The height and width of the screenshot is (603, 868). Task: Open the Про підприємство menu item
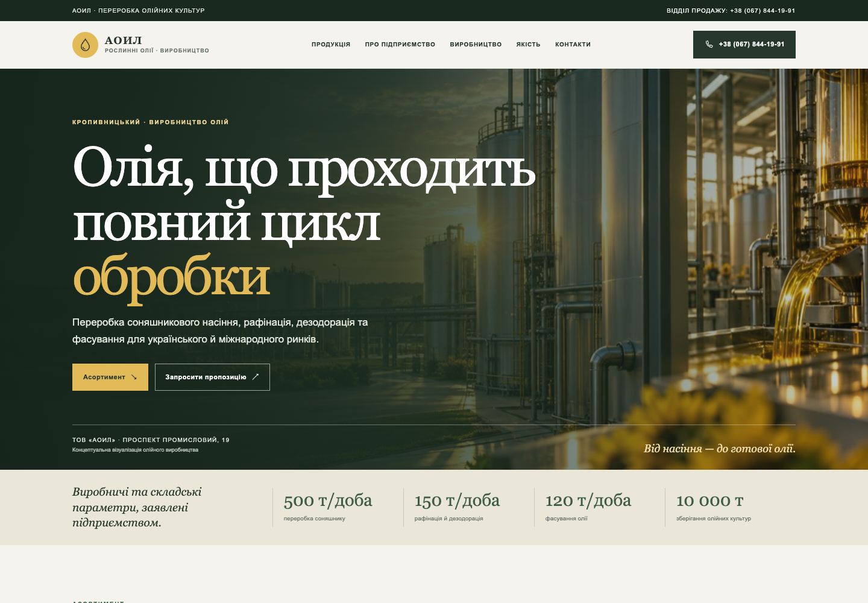(x=400, y=45)
